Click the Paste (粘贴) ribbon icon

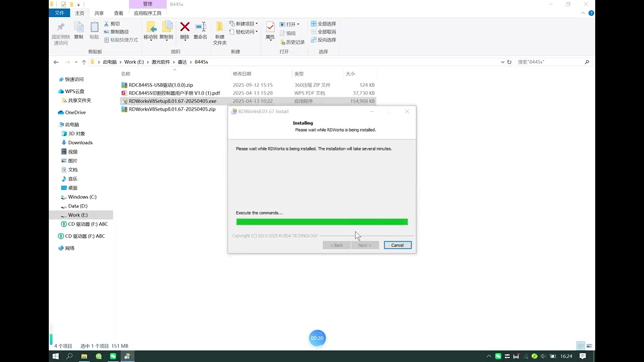tap(94, 31)
